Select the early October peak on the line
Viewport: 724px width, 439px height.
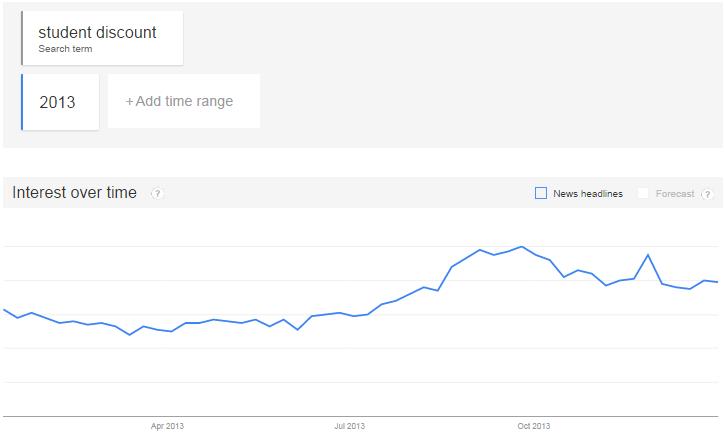pos(522,247)
